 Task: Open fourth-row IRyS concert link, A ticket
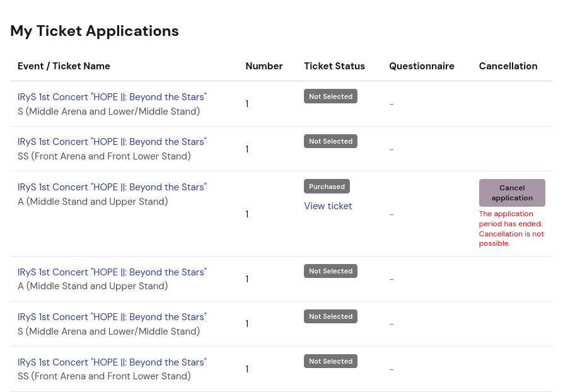112,272
